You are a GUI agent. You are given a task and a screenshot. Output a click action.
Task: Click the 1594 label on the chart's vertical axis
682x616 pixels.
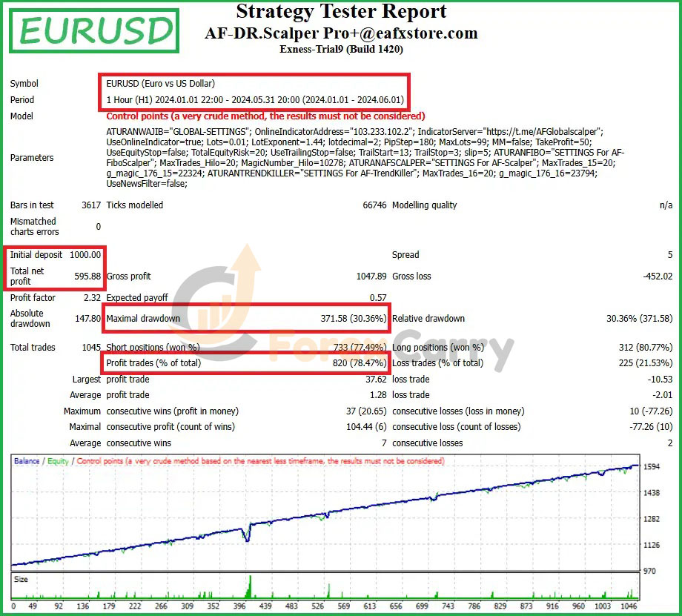pos(653,467)
